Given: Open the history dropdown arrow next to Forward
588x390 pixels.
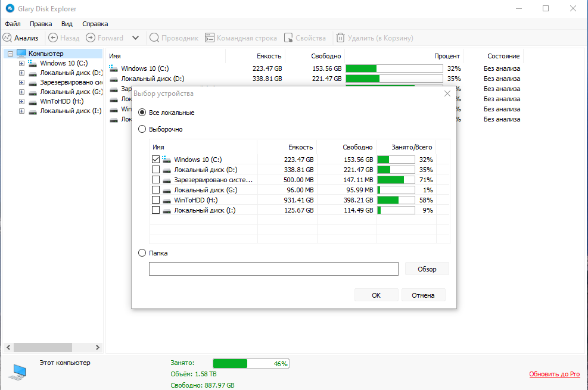Looking at the screenshot, I should [x=135, y=38].
